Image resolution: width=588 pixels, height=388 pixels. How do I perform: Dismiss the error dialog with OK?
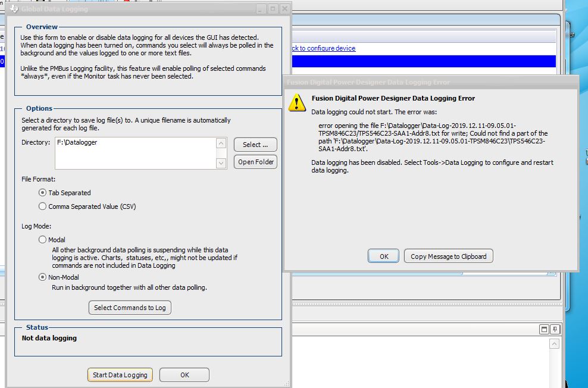coord(384,256)
